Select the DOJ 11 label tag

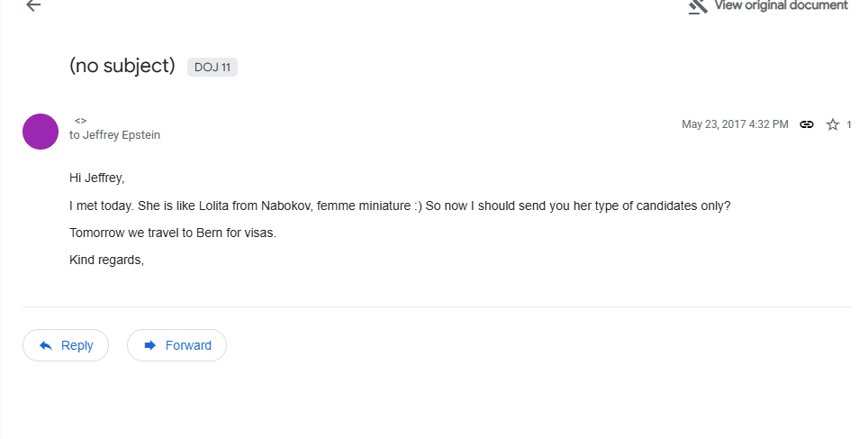coord(212,67)
